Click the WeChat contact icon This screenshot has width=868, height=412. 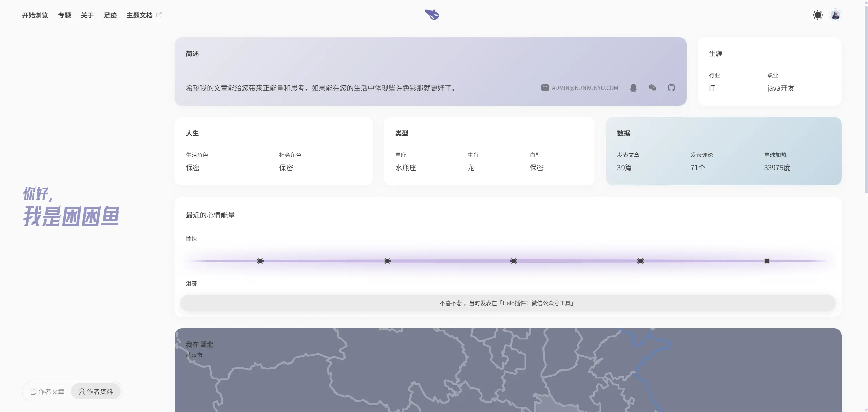coord(652,88)
